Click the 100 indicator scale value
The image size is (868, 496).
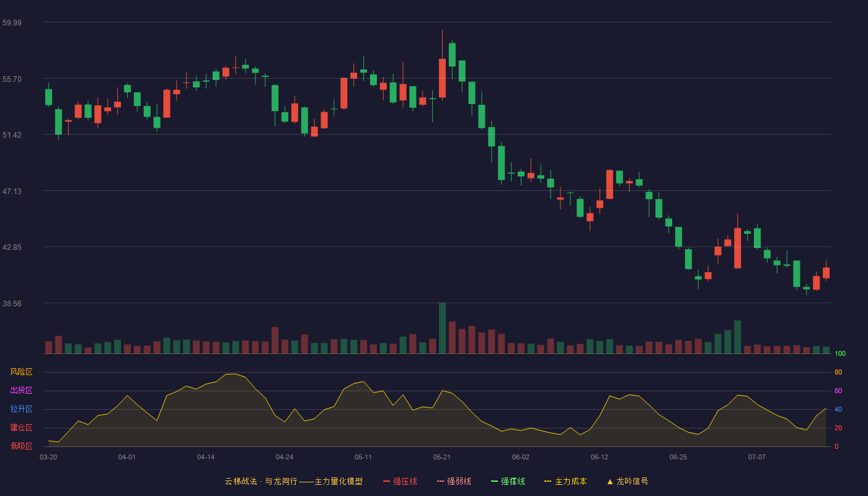(x=840, y=354)
